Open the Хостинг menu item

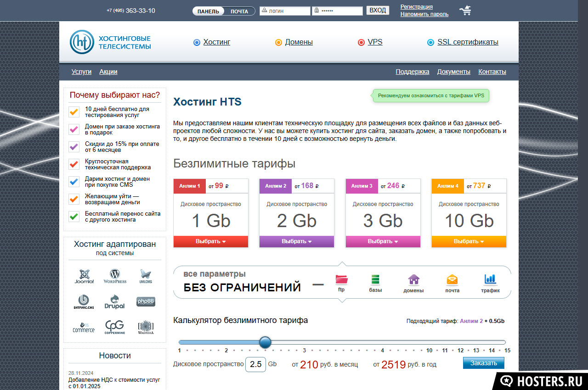pyautogui.click(x=216, y=42)
